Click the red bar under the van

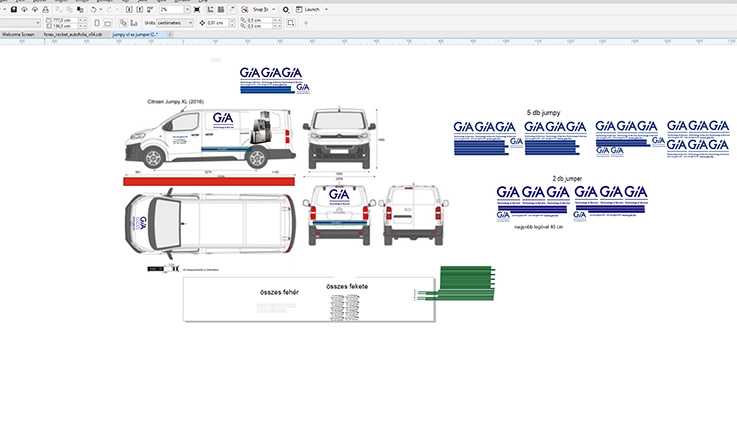coord(210,180)
